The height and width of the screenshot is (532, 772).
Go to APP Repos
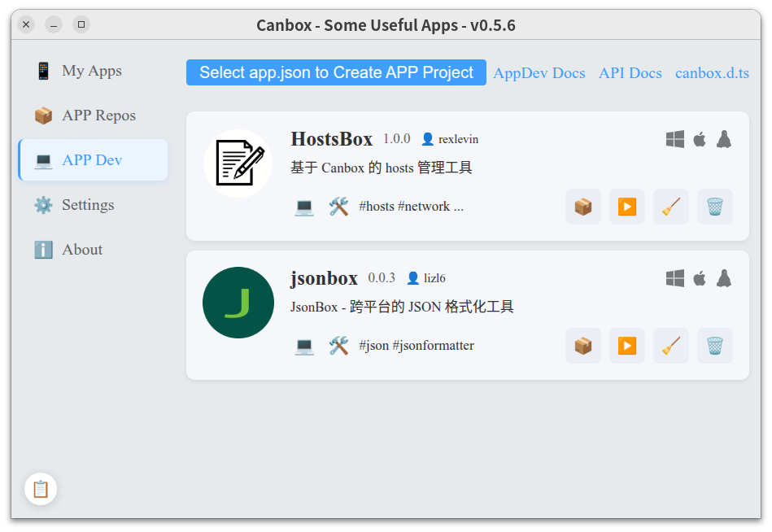click(x=92, y=116)
